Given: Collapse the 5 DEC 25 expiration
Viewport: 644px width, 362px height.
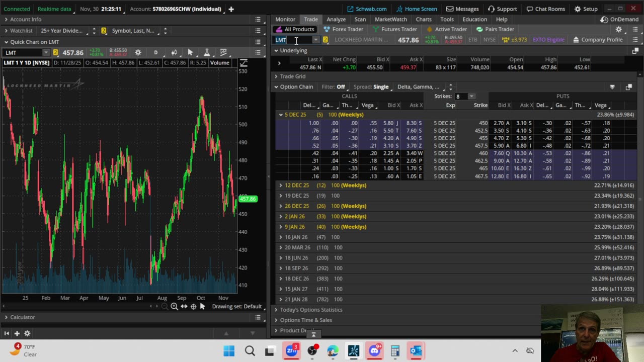Looking at the screenshot, I should (x=281, y=115).
